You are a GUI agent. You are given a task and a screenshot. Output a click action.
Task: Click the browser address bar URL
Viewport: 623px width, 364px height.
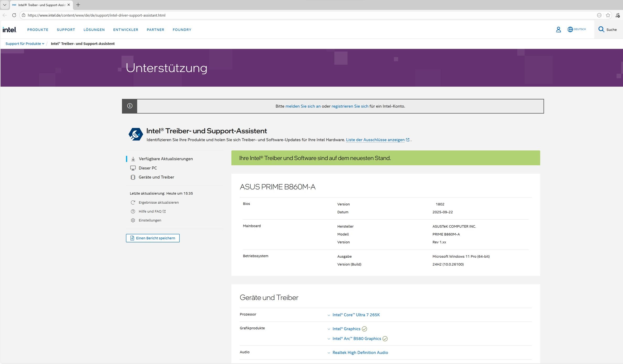pos(96,15)
